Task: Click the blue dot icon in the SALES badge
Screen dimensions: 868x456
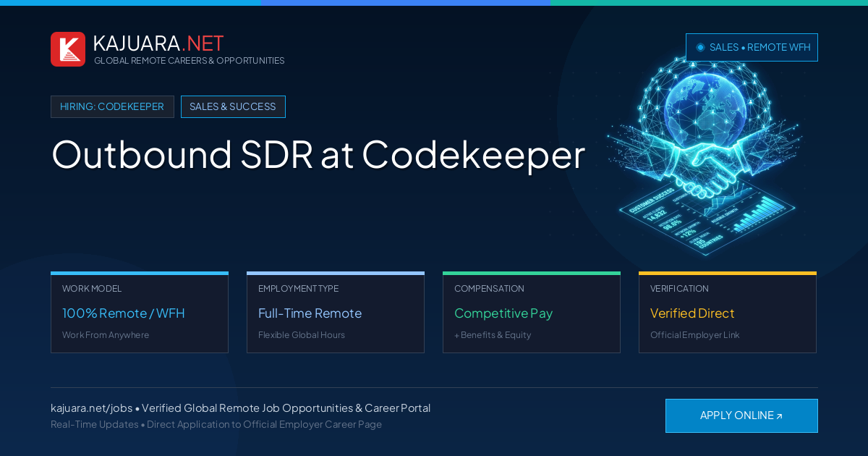Action: (700, 47)
